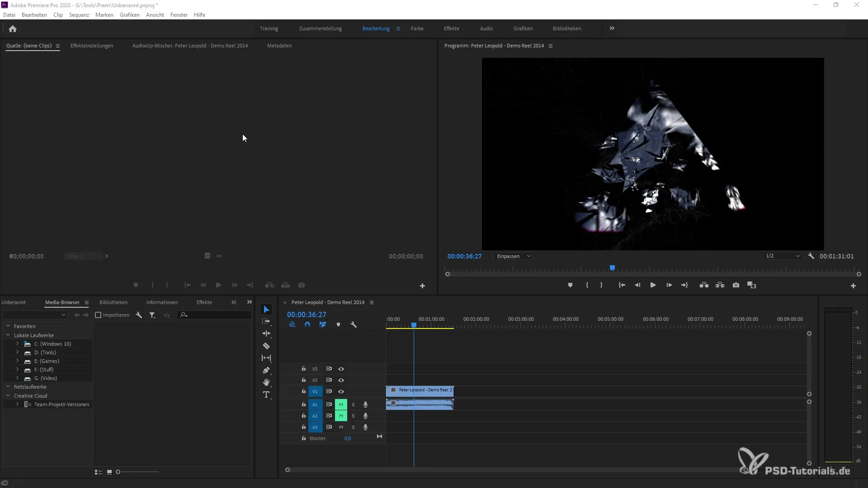Screen dimensions: 868x488
Task: Click the Extract button in Program monitor
Action: click(720, 285)
